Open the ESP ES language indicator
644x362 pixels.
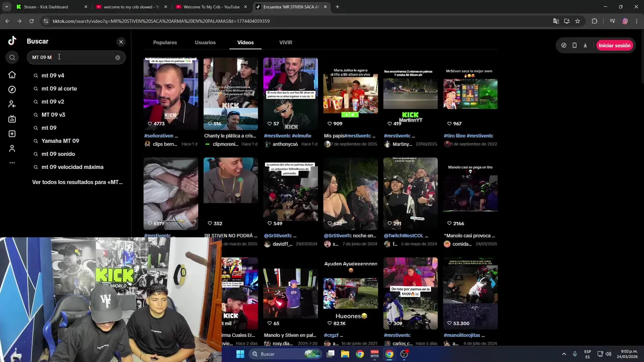point(588,354)
